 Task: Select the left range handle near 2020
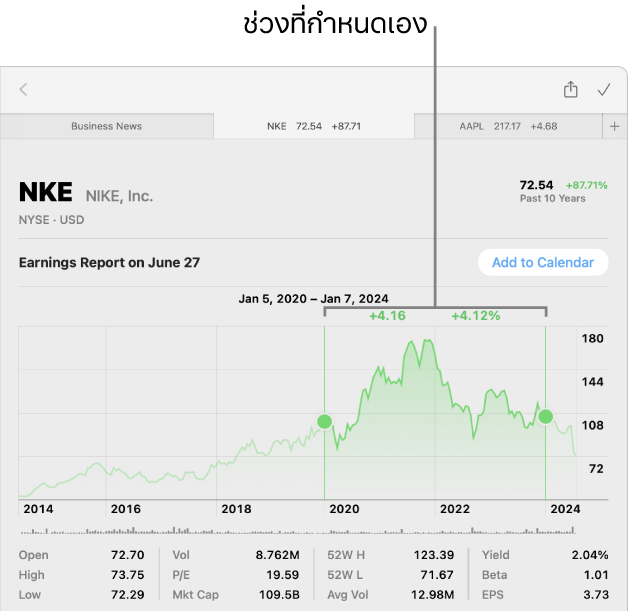[x=324, y=421]
